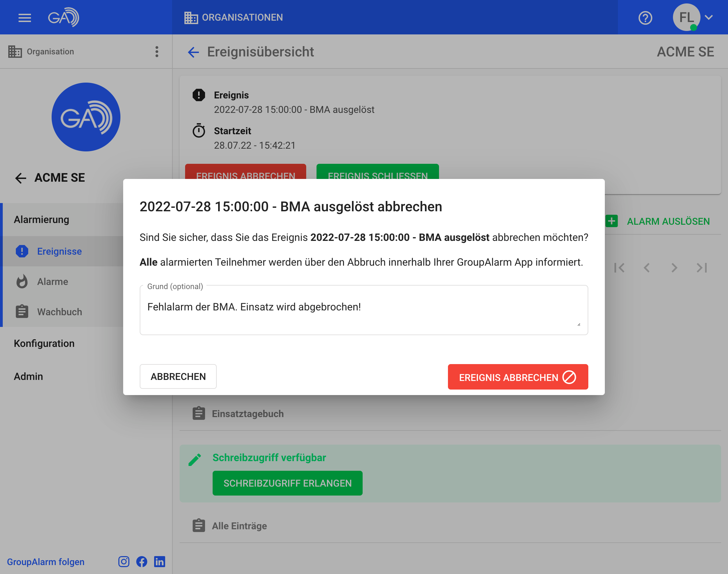
Task: Click back arrow next to ACME SE
Action: tap(21, 178)
